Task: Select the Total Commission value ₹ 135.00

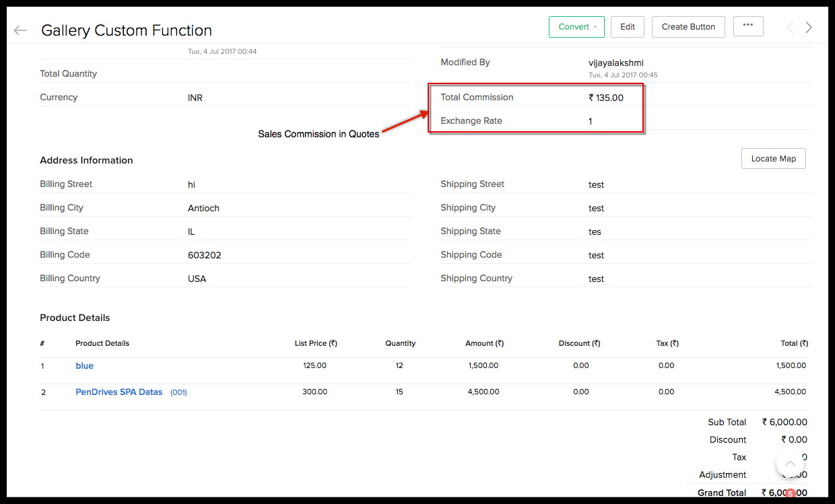Action: (606, 98)
